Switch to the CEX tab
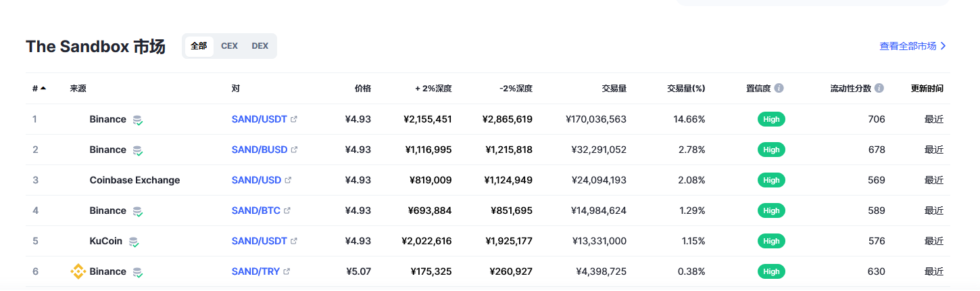The image size is (980, 291). (x=230, y=46)
